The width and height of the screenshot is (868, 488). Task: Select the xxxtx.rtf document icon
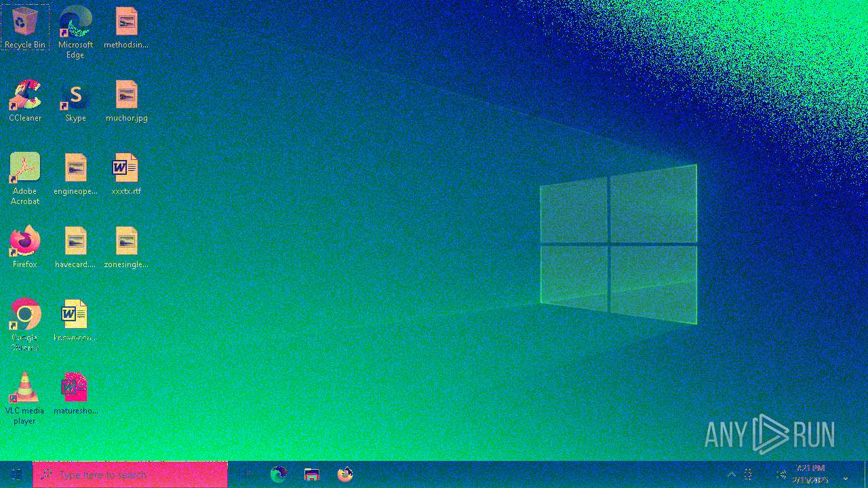(126, 174)
